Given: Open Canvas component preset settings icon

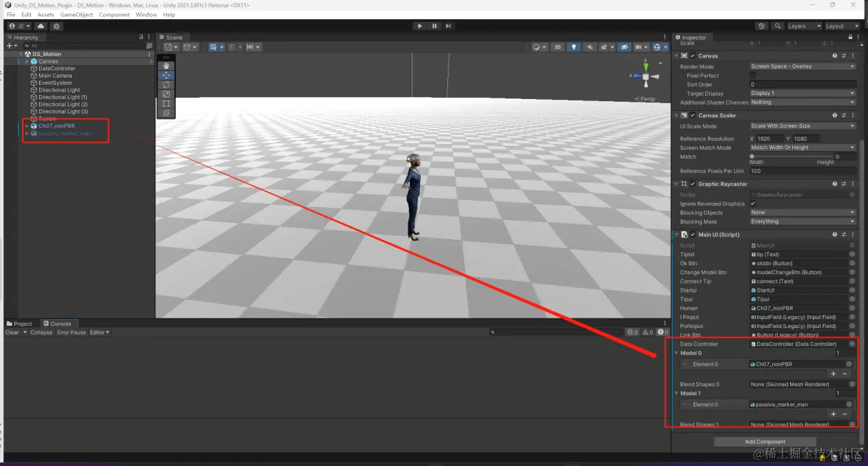Looking at the screenshot, I should [843, 56].
